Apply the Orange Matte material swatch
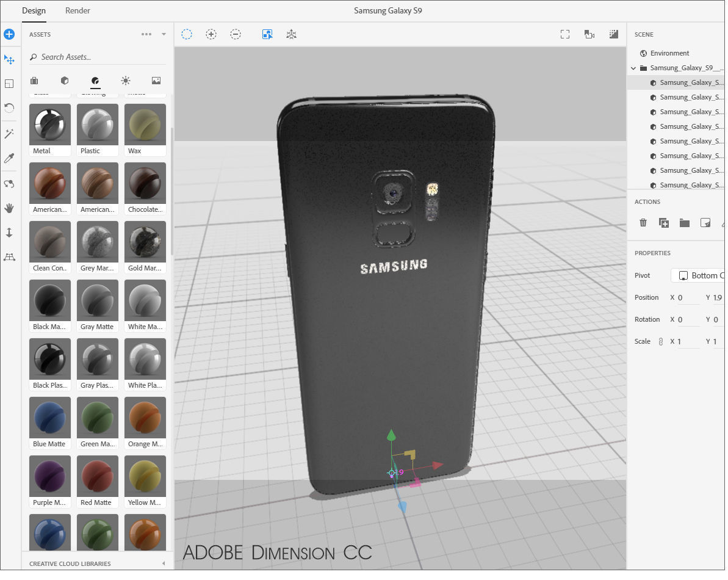Screen dimensions: 728x580 145,422
